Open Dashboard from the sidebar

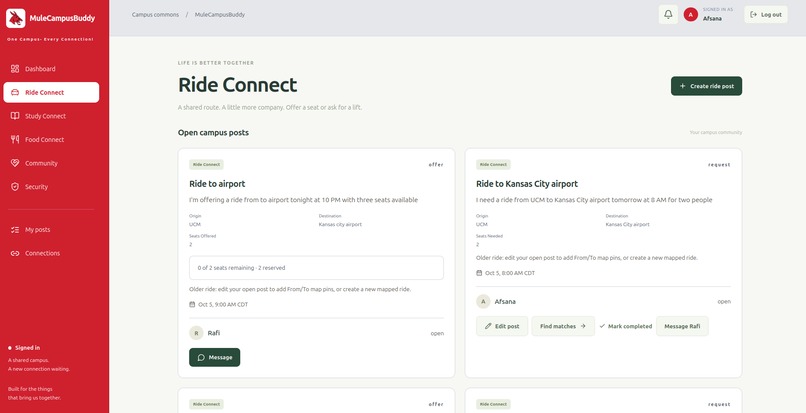pyautogui.click(x=51, y=69)
